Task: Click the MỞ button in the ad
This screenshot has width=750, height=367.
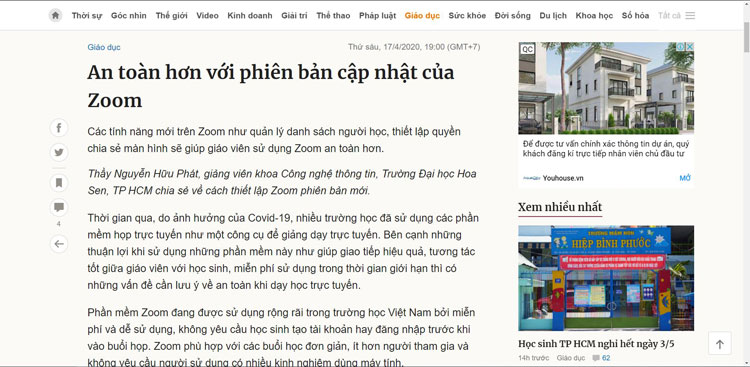Action: pyautogui.click(x=685, y=178)
